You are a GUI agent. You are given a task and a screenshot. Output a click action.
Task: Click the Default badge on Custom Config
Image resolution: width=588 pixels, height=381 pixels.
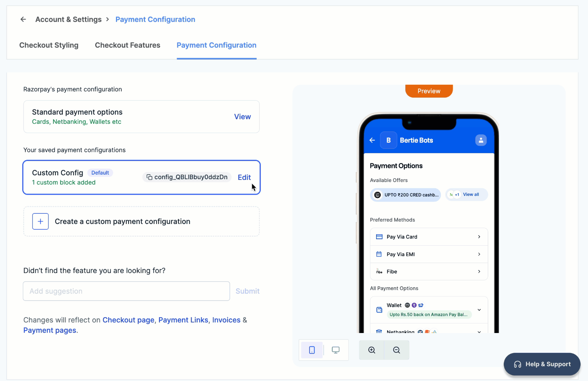100,173
